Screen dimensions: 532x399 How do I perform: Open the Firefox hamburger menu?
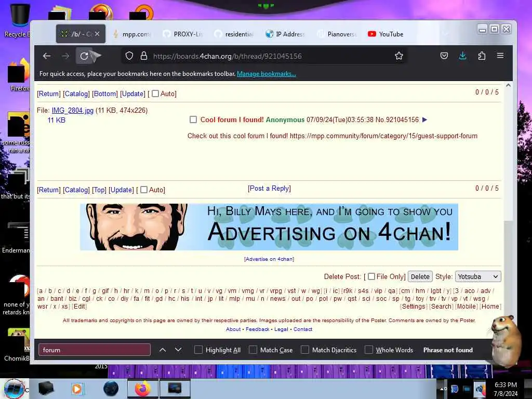coord(500,55)
